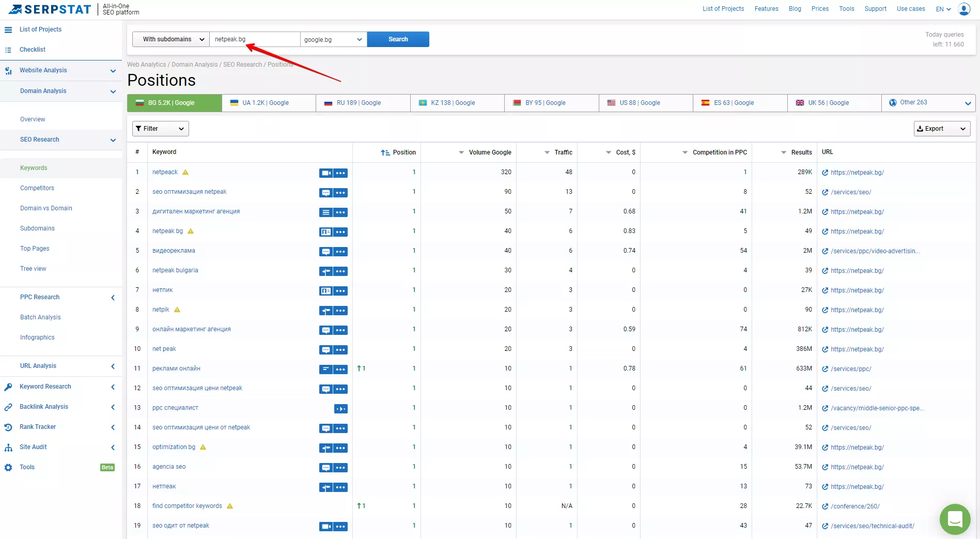This screenshot has width=980, height=539.
Task: Open the Use cases link
Action: [911, 9]
